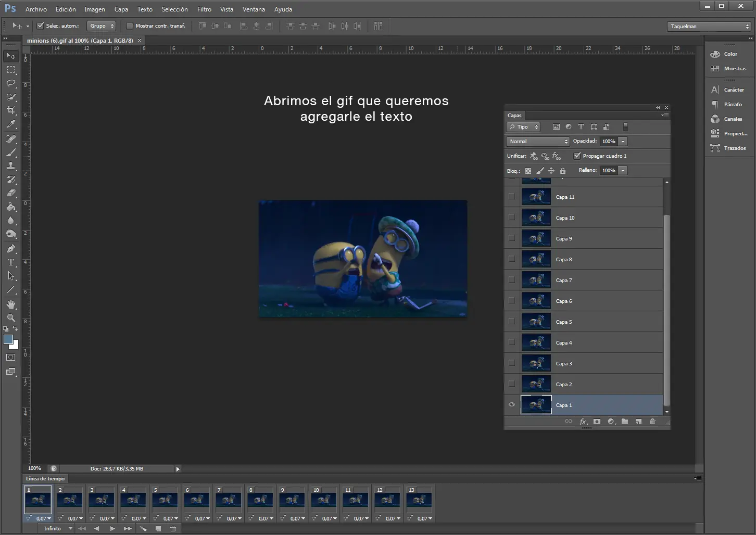Add a layer mask from the Layers panel
The width and height of the screenshot is (756, 535).
click(597, 422)
